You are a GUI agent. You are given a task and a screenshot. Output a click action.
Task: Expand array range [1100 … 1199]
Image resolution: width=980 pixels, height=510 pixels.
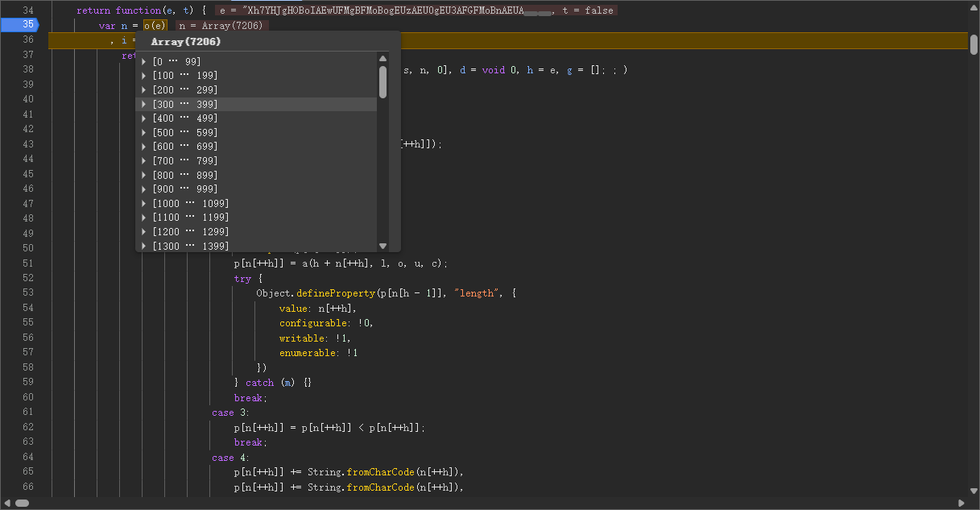click(x=144, y=218)
